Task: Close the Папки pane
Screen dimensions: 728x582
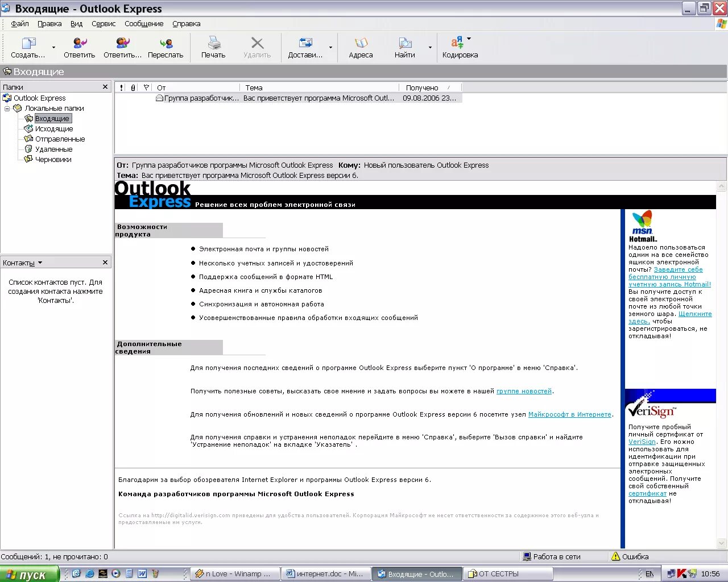Action: coord(105,87)
